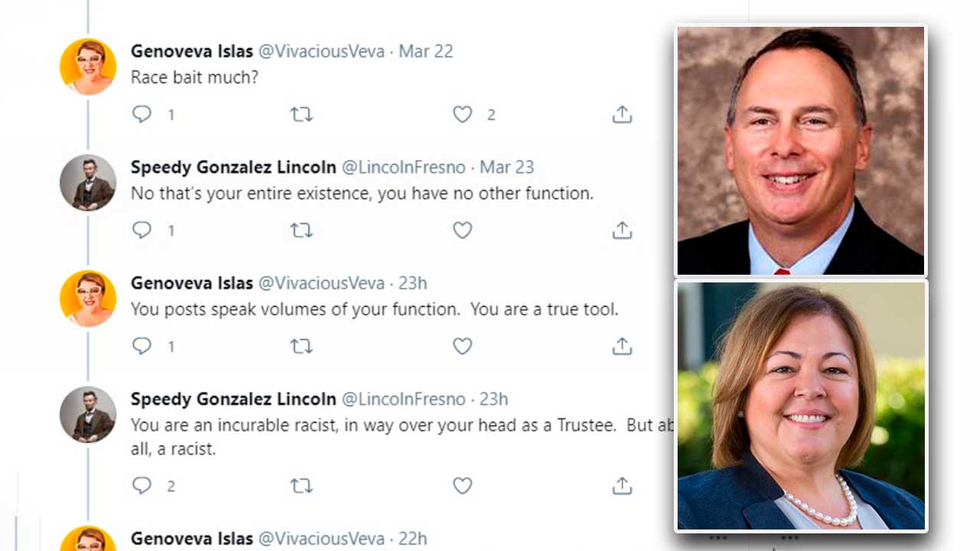Open the @VivaciousVeva handle on Mar 22 tweet
The height and width of the screenshot is (551, 980).
pyautogui.click(x=322, y=51)
